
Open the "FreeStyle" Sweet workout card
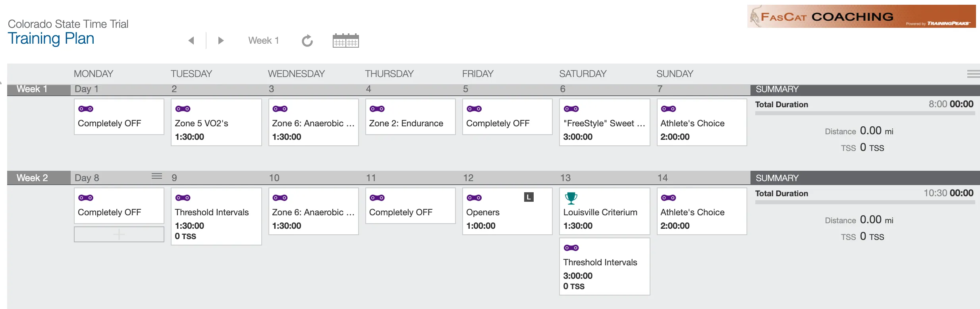pos(605,122)
